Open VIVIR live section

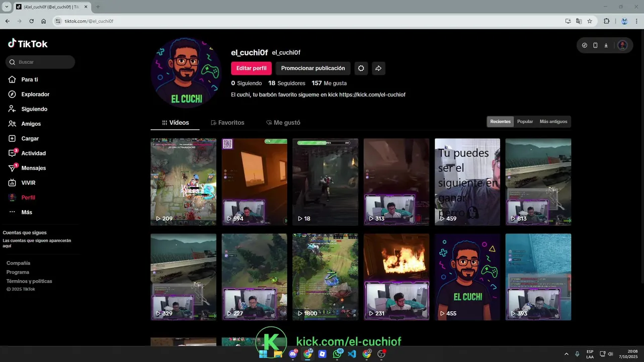[x=28, y=183]
